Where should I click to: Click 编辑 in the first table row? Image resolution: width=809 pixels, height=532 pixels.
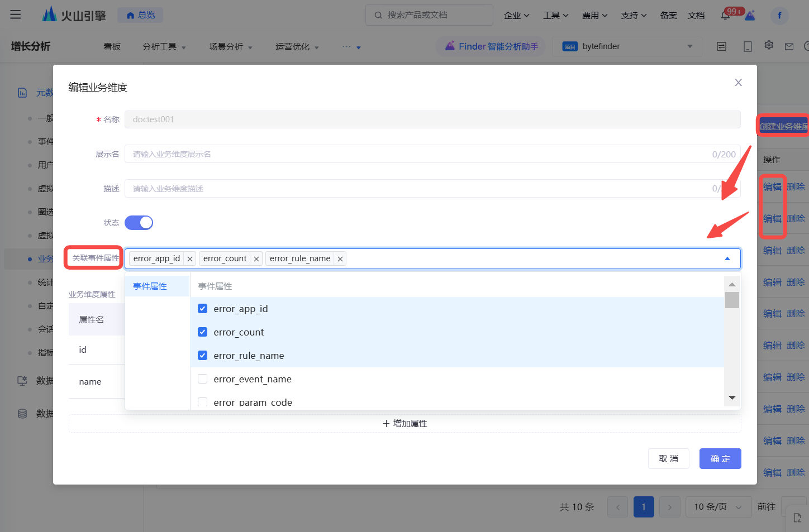tap(773, 187)
